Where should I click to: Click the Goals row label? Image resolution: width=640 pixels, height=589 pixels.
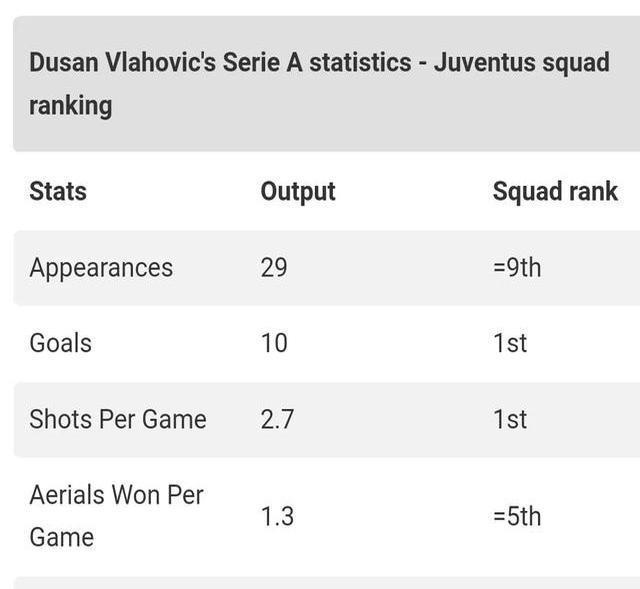coord(60,343)
